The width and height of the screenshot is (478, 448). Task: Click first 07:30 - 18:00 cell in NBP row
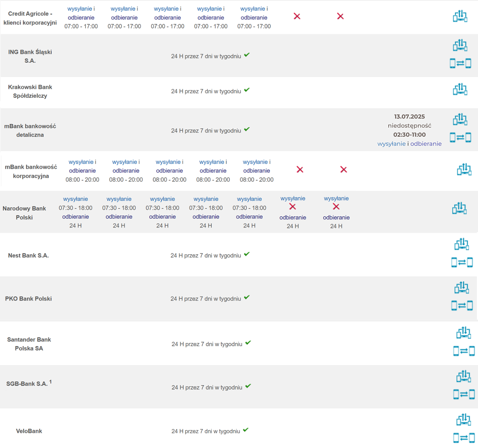pyautogui.click(x=75, y=208)
